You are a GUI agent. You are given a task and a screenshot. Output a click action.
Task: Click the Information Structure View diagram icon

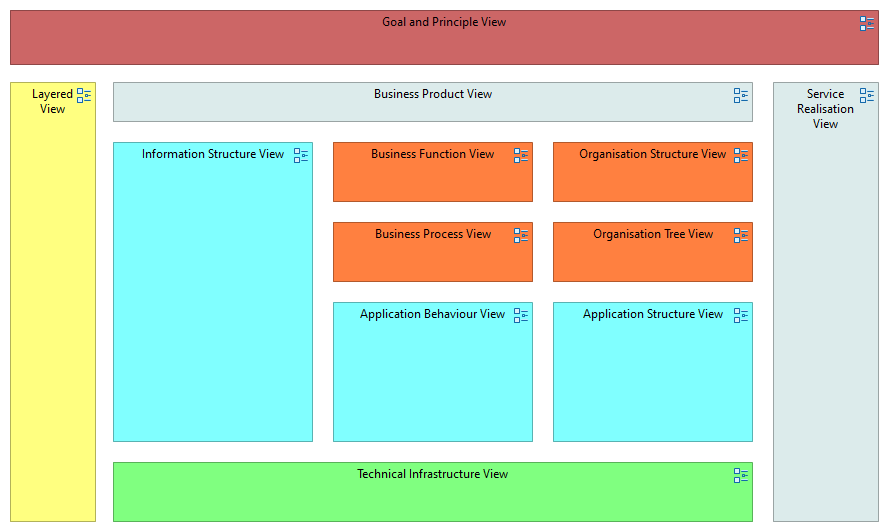tap(301, 156)
